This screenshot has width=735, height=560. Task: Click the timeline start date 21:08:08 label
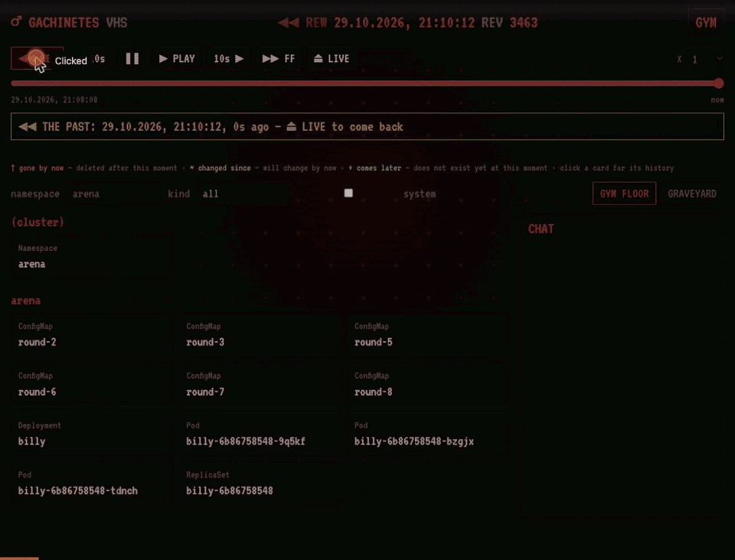(x=54, y=99)
